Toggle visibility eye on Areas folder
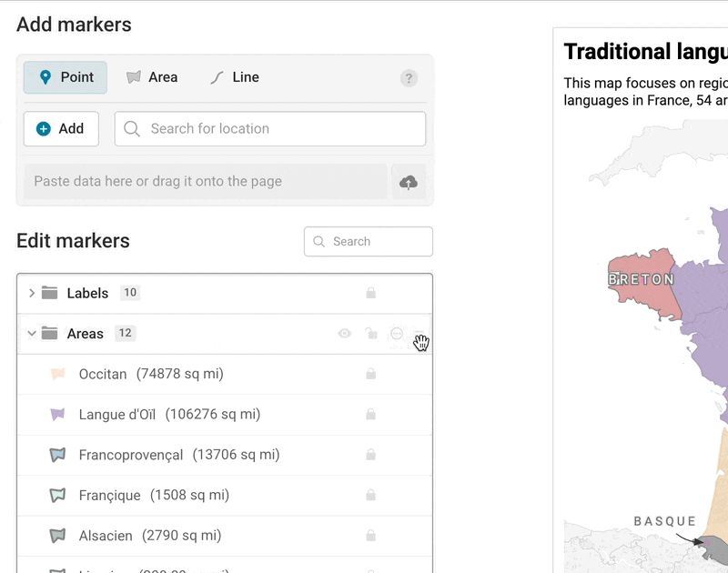 (345, 333)
